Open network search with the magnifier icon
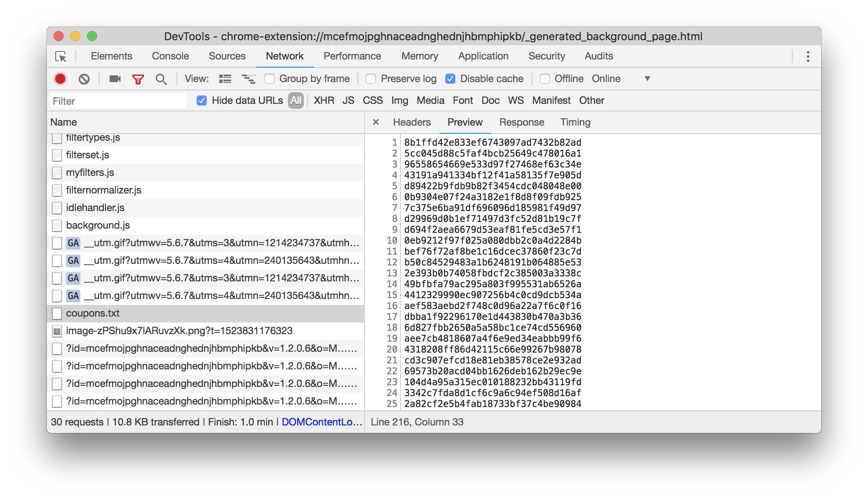Image resolution: width=868 pixels, height=500 pixels. click(161, 79)
